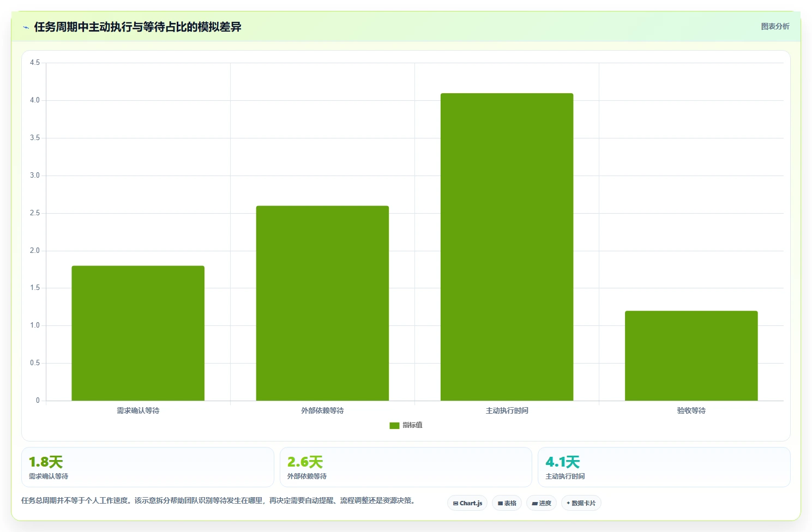Click the description text starting 任务总周期
The width and height of the screenshot is (812, 532).
[219, 500]
